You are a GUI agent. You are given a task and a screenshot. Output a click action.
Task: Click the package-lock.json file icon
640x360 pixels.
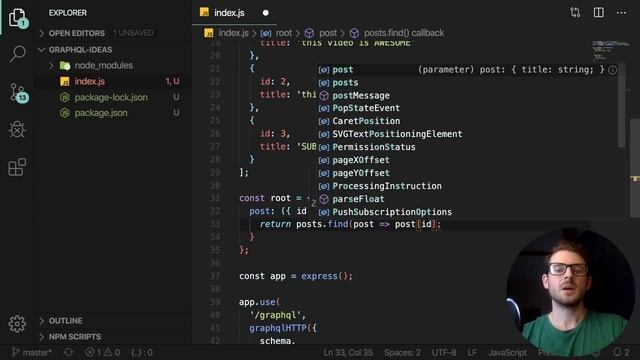65,97
